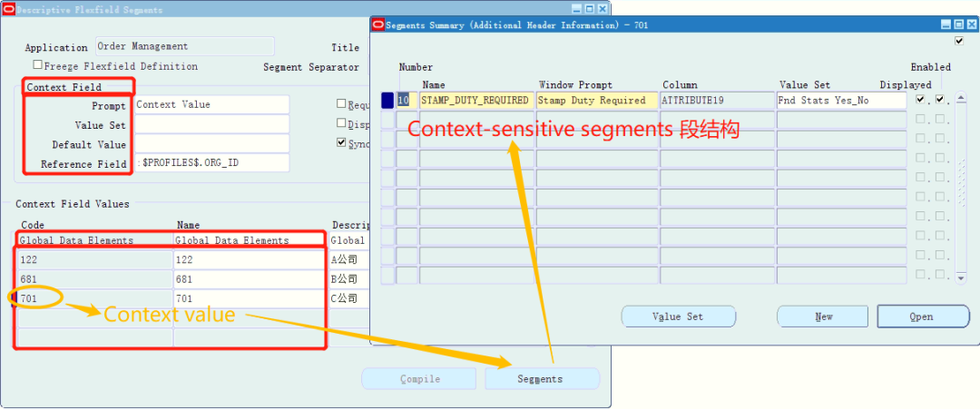This screenshot has width=980, height=409.
Task: Click Value Set cell Fnd Stats Yes_No
Action: click(x=841, y=100)
